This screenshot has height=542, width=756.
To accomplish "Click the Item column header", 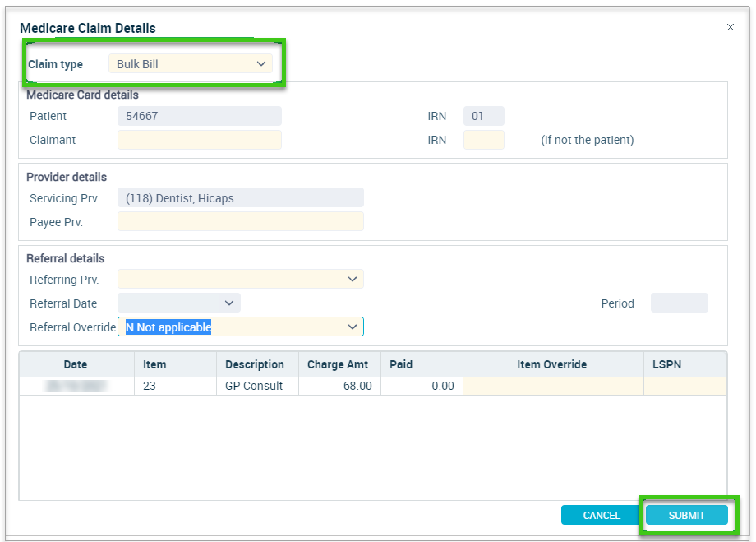I will pyautogui.click(x=176, y=364).
